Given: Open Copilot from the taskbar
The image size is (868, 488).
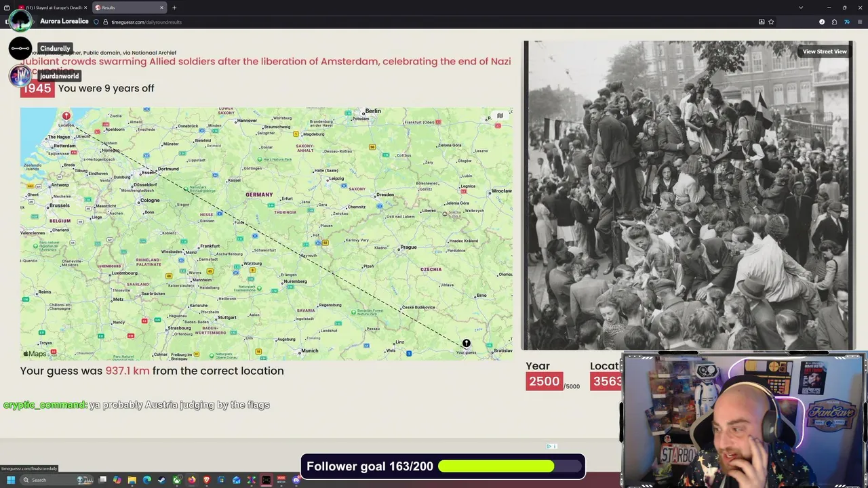Looking at the screenshot, I should tap(117, 480).
